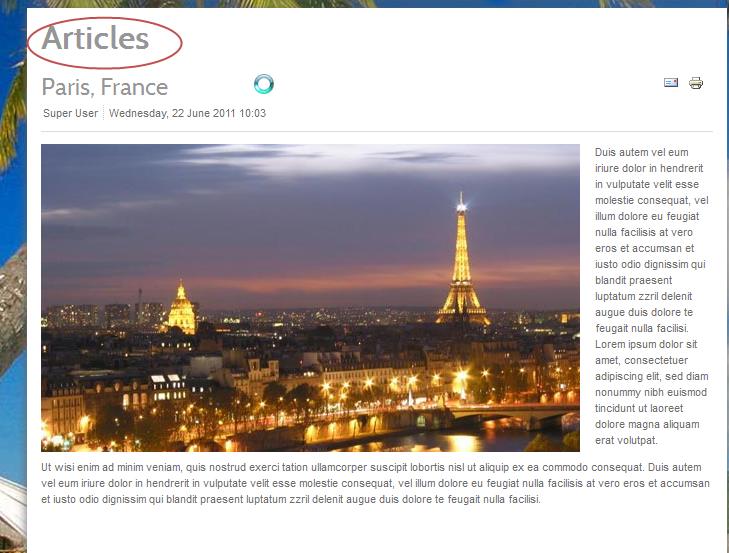This screenshot has height=553, width=729.
Task: Click the Paris night skyline photo
Action: (x=310, y=298)
